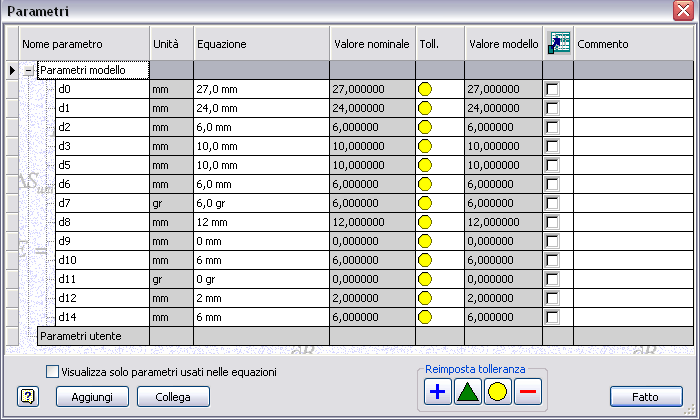
Task: Click the yellow tolerance circle in row d0
Action: (x=425, y=89)
